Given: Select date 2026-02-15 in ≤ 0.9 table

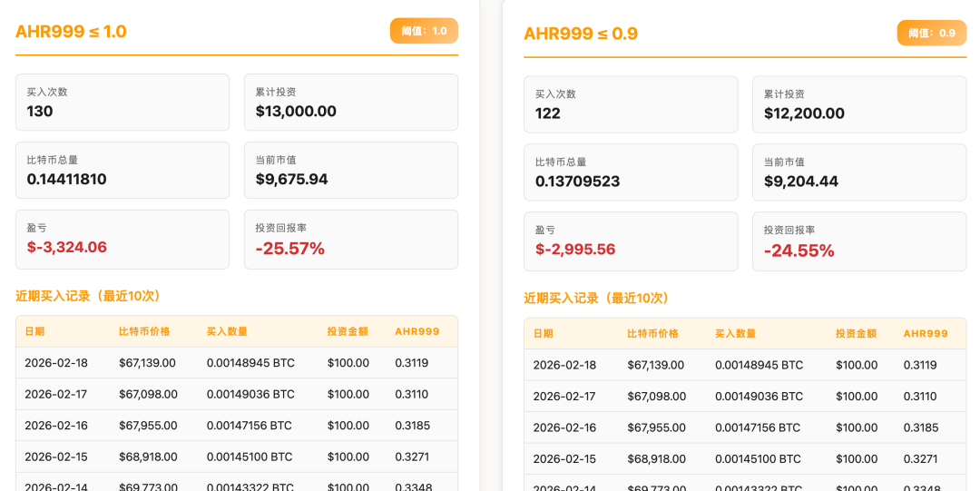Looking at the screenshot, I should 565,458.
